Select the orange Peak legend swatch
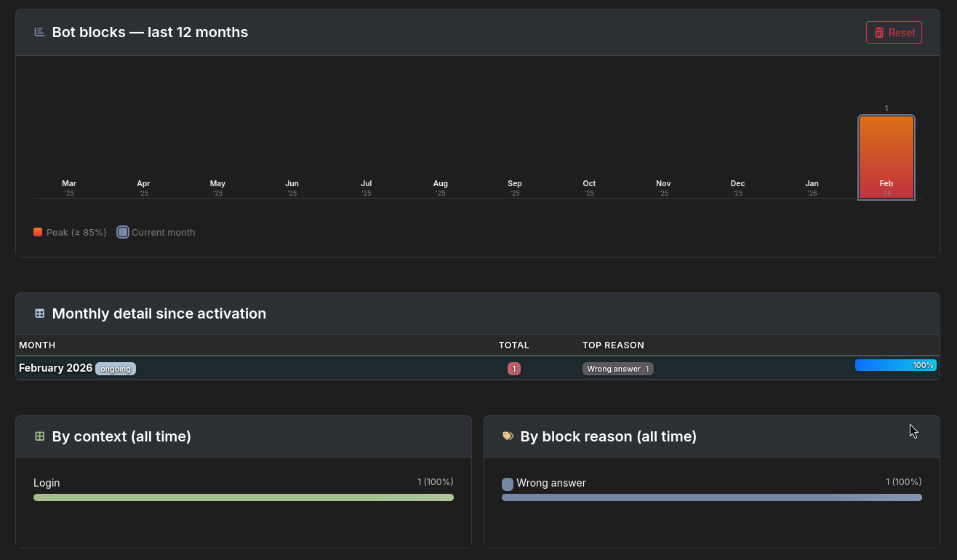Image resolution: width=957 pixels, height=560 pixels. tap(38, 232)
